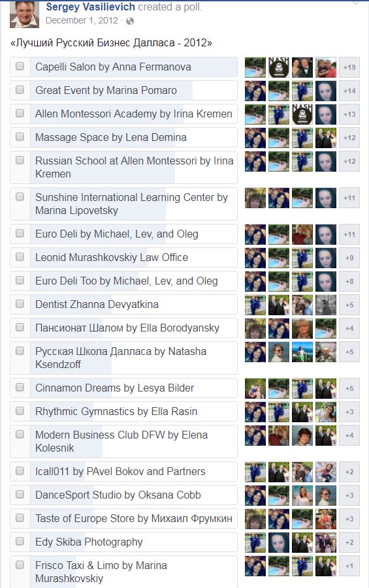
Task: Click the first voter avatar for Dentist Zhanna Devyatkina
Action: (255, 305)
